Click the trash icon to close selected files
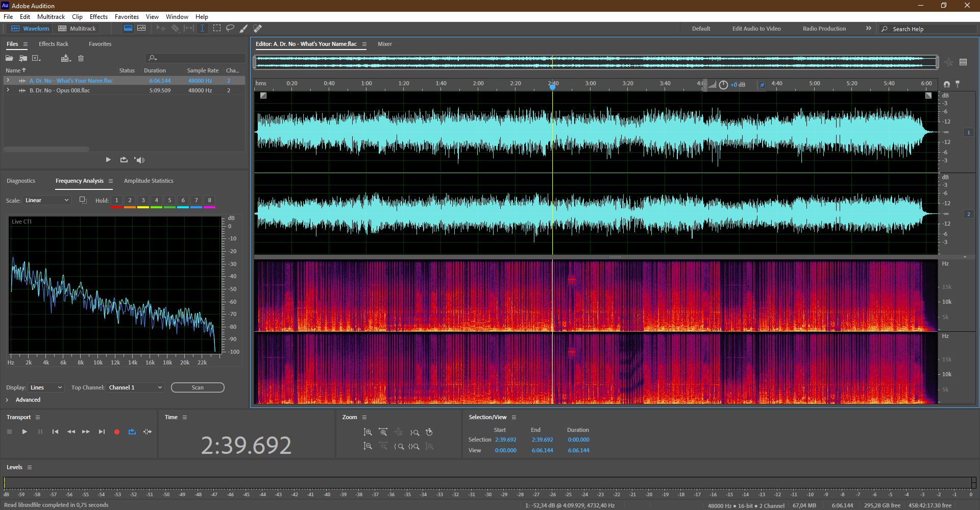Screen dimensions: 980x510 point(81,58)
